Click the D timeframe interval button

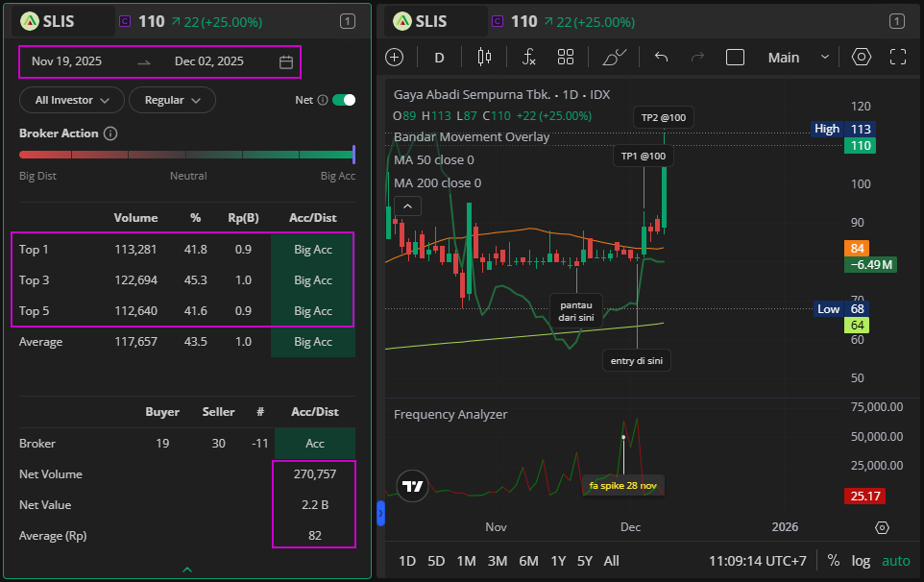pyautogui.click(x=439, y=58)
